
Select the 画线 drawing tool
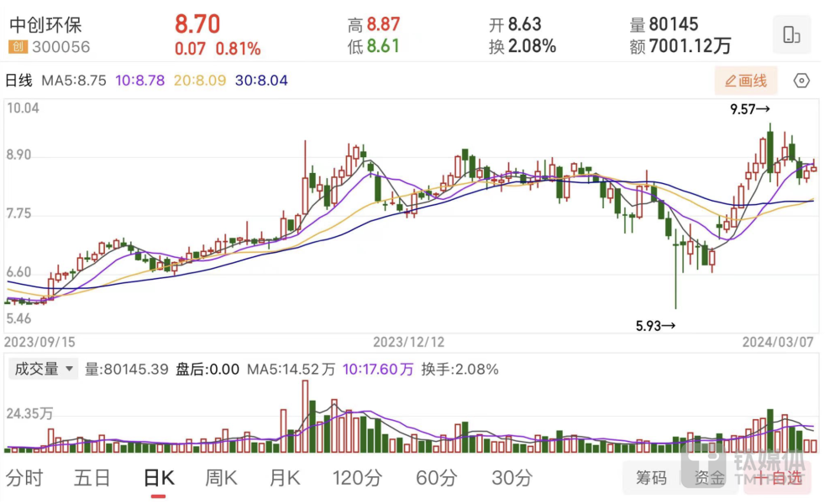point(746,81)
